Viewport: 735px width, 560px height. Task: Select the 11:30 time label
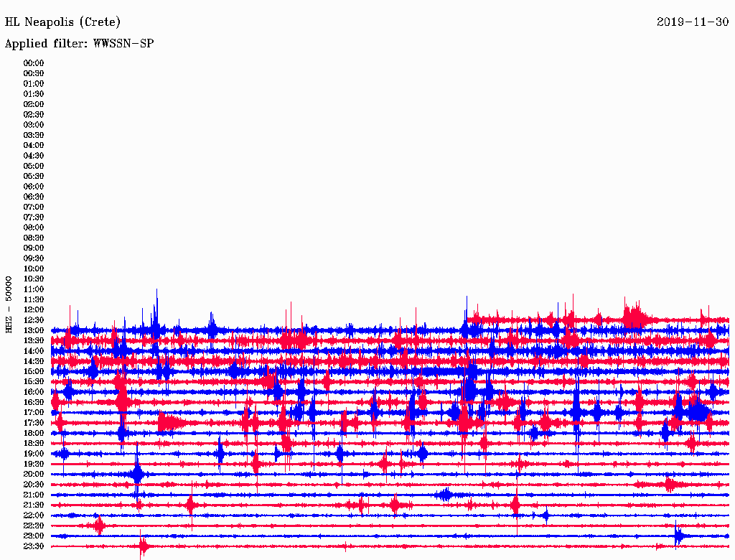pyautogui.click(x=34, y=299)
